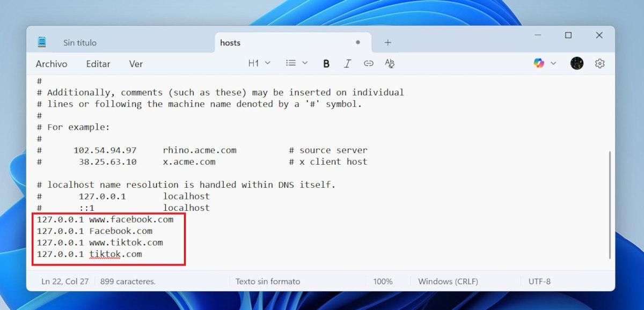Click the "# source server" comment

[328, 150]
